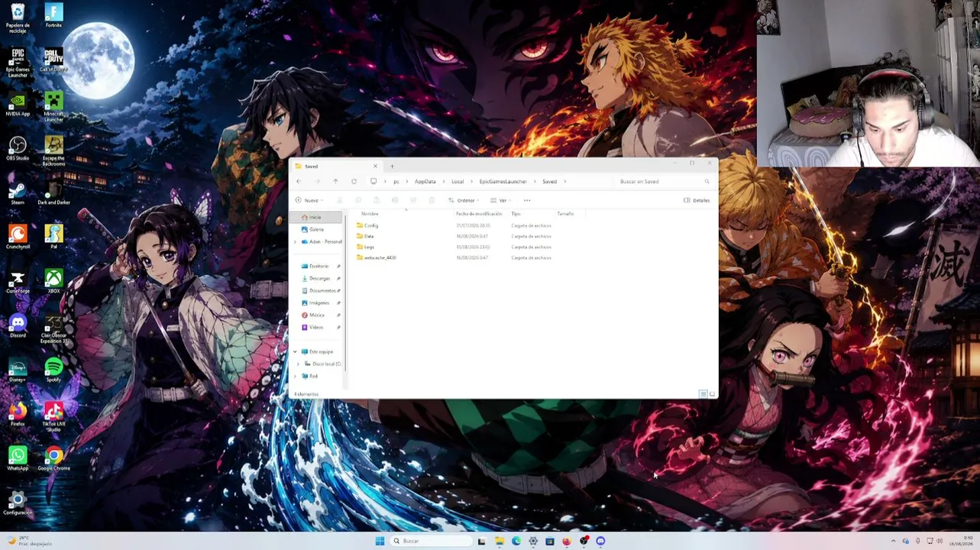The height and width of the screenshot is (550, 980).
Task: Select the OBS Studio desktop icon
Action: 18,149
